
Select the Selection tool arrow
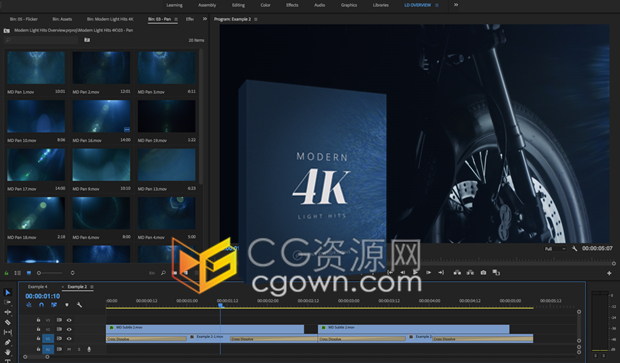pyautogui.click(x=8, y=293)
